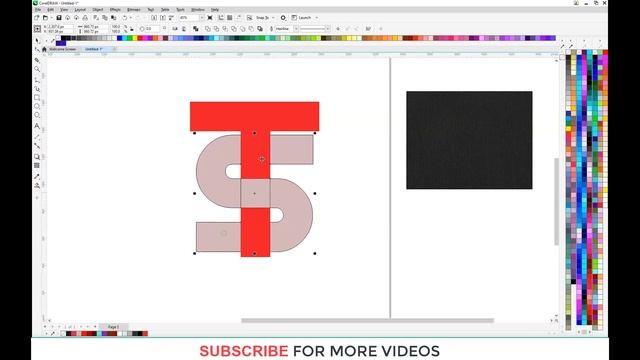Select the red T crossbar shape
Image resolution: width=640 pixels, height=360 pixels.
click(254, 116)
